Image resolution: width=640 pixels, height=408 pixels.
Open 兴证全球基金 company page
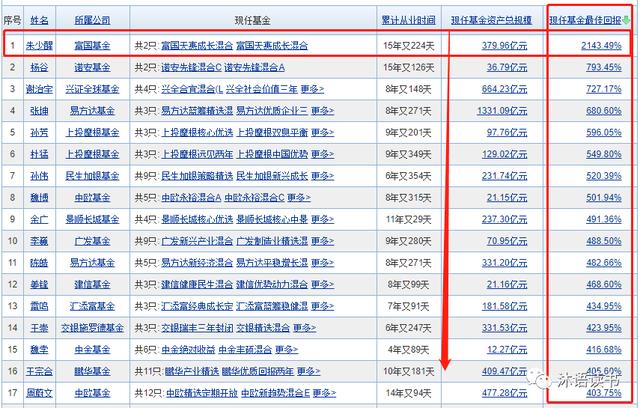pyautogui.click(x=92, y=89)
